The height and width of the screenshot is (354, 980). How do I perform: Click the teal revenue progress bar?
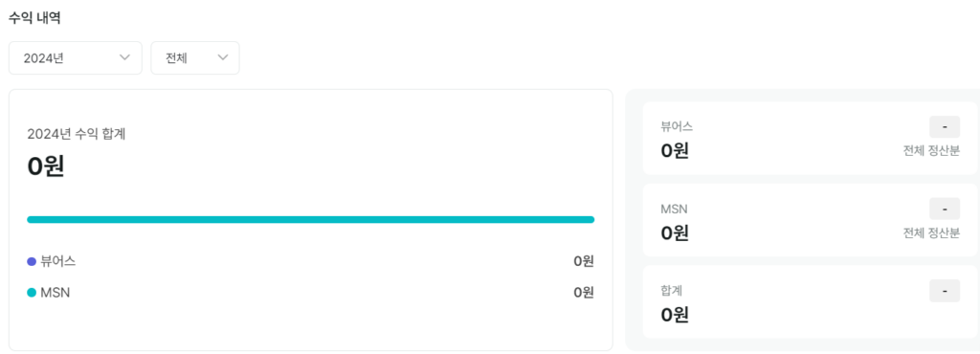click(311, 220)
